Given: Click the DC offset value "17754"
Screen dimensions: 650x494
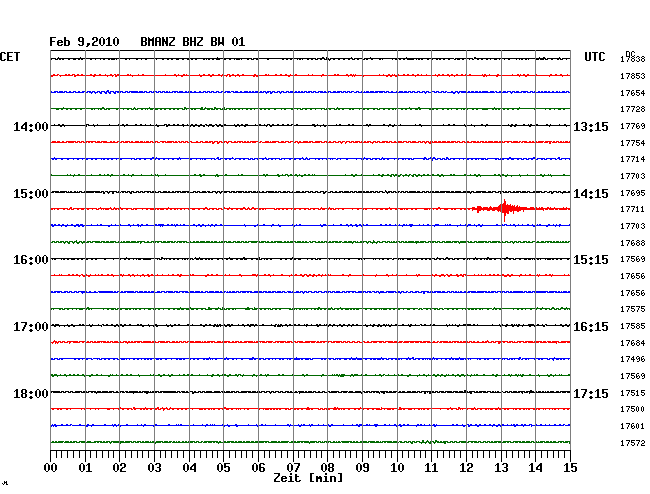Looking at the screenshot, I should click(x=633, y=143).
